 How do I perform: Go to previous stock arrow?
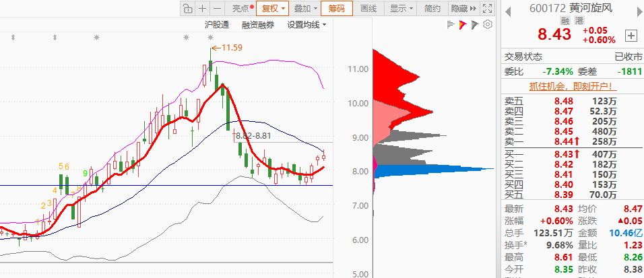pyautogui.click(x=508, y=11)
